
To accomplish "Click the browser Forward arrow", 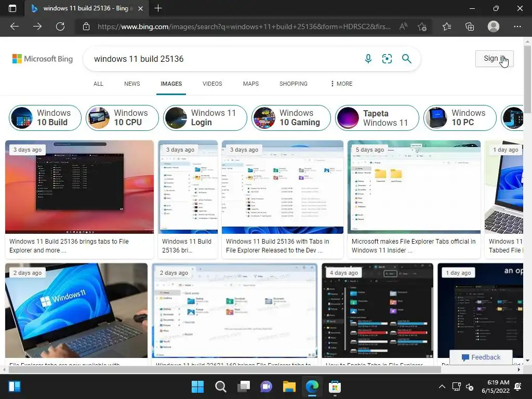I will tap(37, 26).
